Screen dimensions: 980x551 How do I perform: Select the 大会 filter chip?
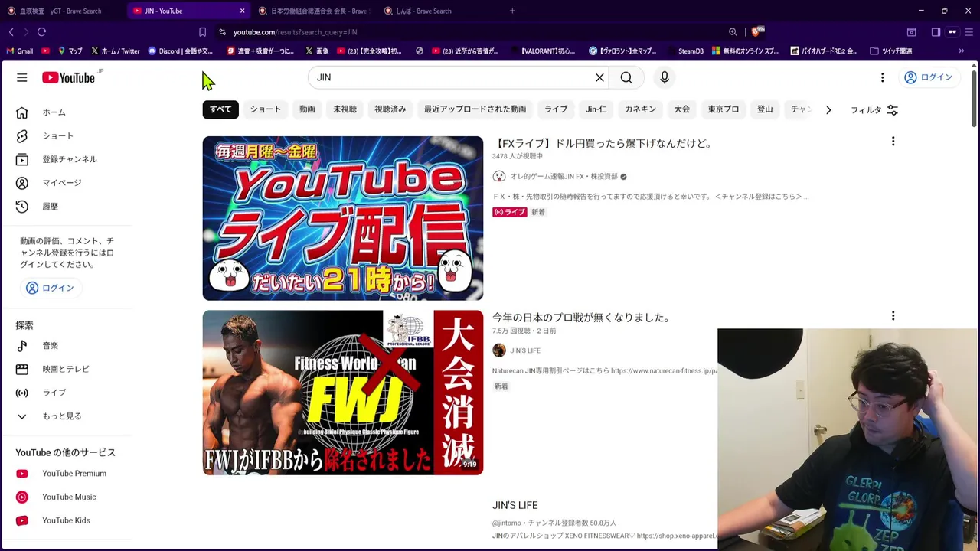point(681,109)
